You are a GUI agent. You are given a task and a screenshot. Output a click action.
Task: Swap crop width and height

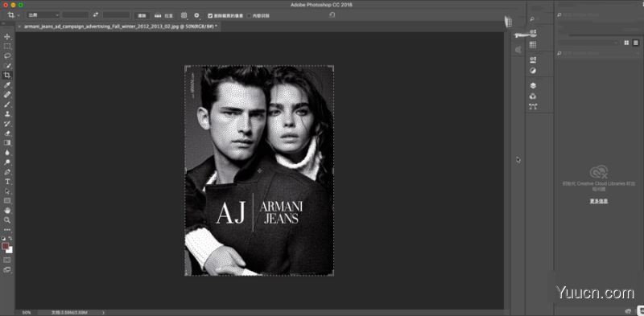pos(95,15)
